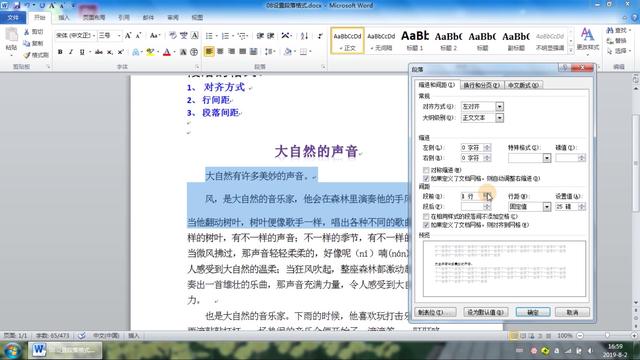Screen dimensions: 640x360
Task: Click the Cut scissors icon
Action: 27,32
